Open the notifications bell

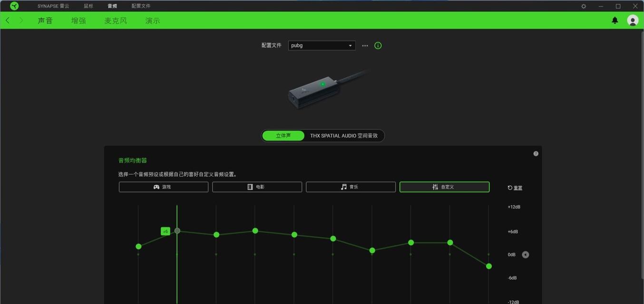coord(615,20)
